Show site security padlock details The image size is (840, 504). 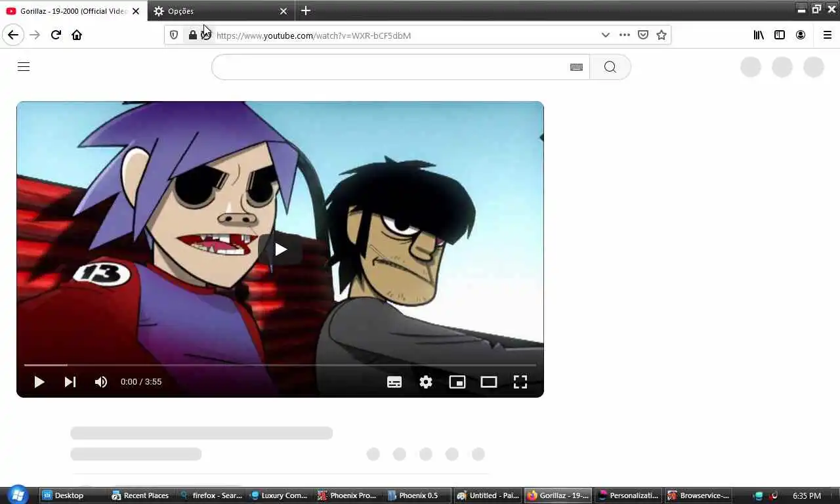[x=192, y=35]
